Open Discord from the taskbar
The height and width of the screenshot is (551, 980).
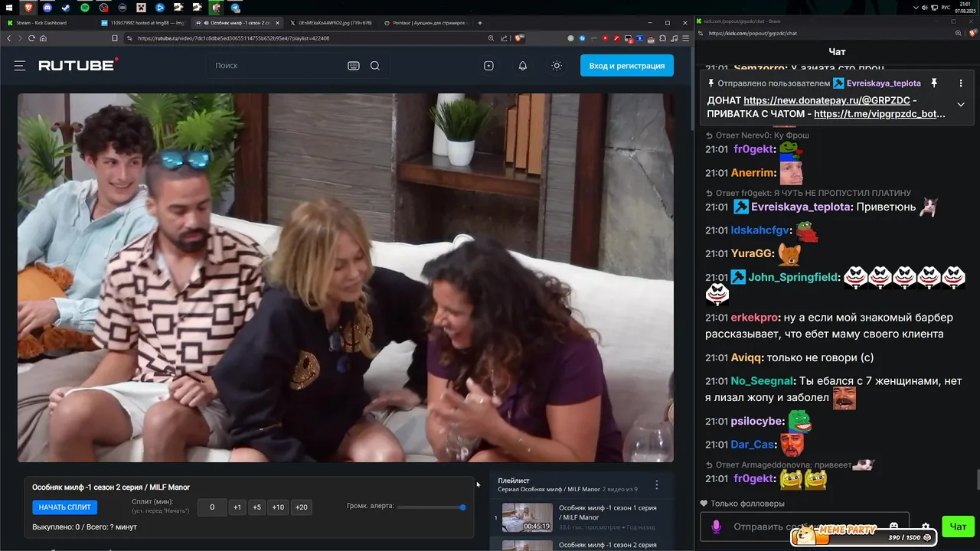point(47,8)
